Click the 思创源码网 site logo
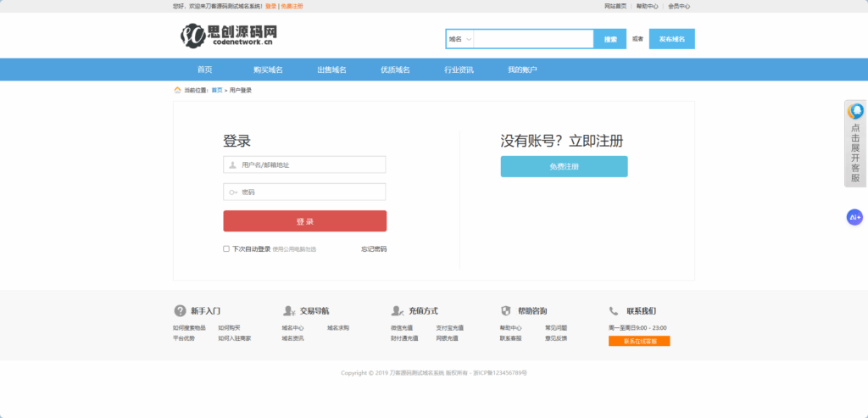Viewport: 868px width, 418px height. coord(229,35)
